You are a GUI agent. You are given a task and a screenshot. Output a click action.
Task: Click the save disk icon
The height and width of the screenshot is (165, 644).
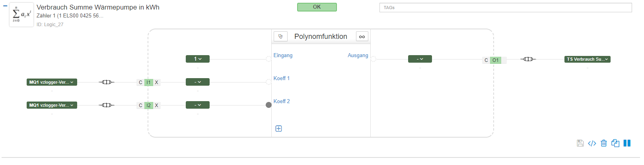580,143
